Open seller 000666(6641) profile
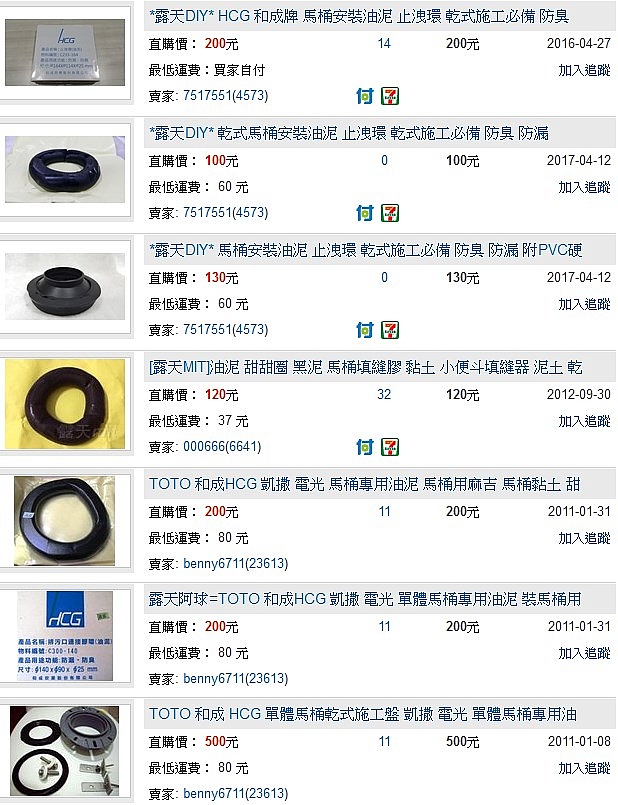 tap(222, 447)
